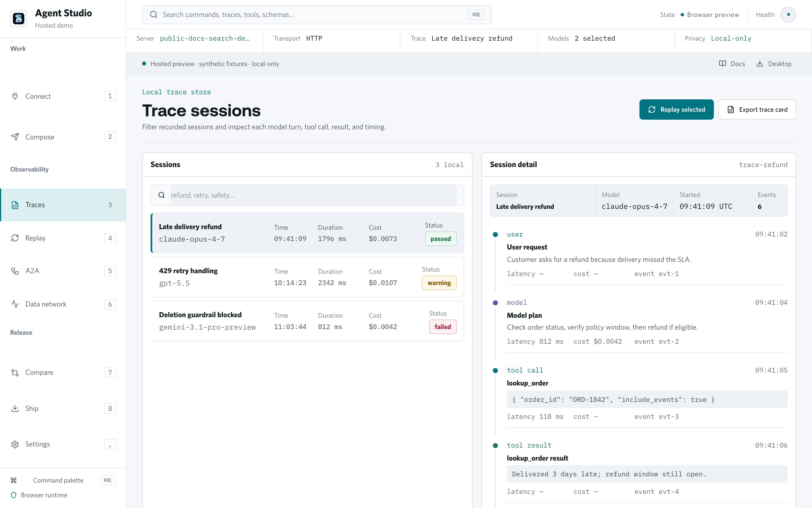Click the Models 2 selected value
The width and height of the screenshot is (812, 508).
pos(595,38)
